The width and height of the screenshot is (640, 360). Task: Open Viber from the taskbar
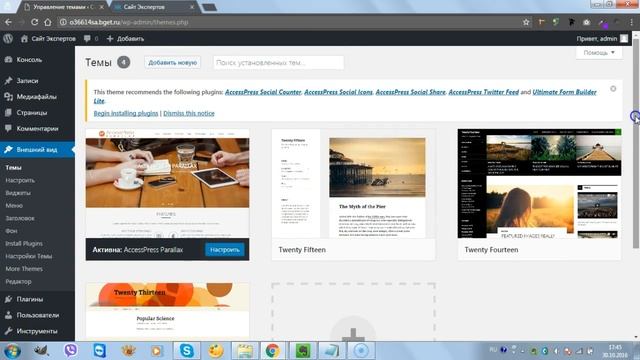click(x=71, y=351)
